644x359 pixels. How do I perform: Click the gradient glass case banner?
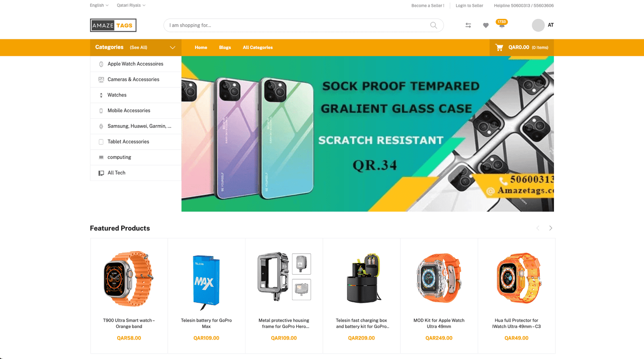pos(367,133)
